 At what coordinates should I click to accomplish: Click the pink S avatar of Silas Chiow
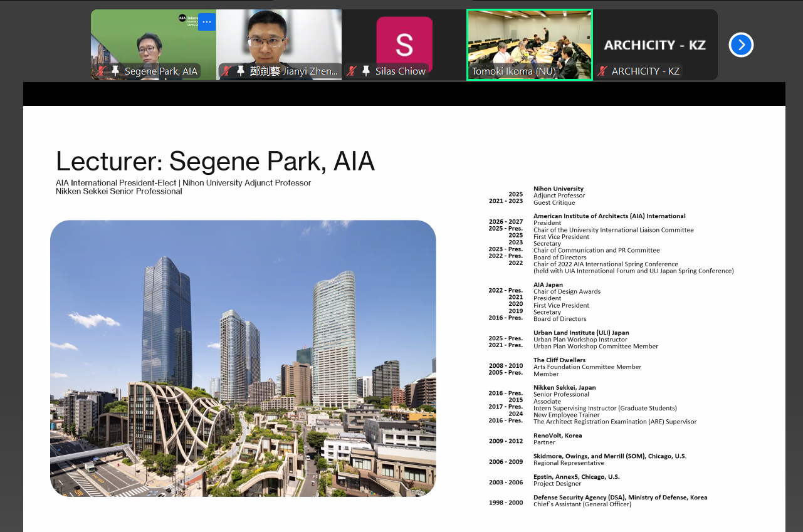click(x=404, y=44)
